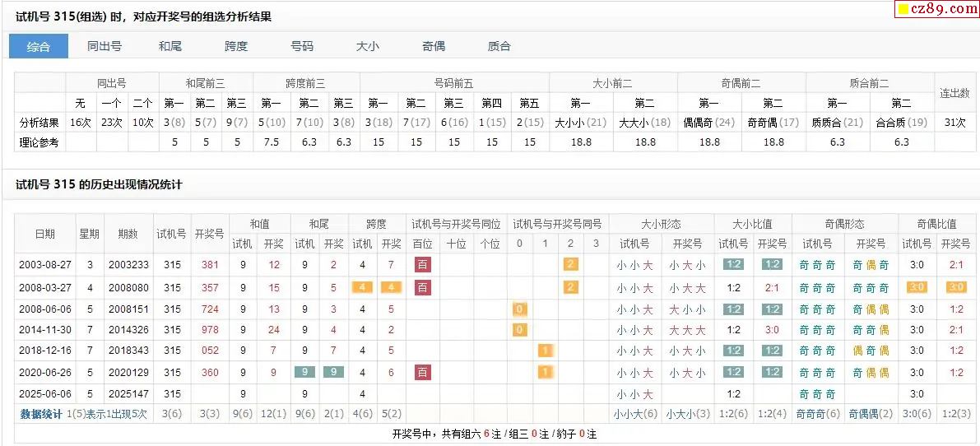The width and height of the screenshot is (980, 446).
Task: Click the 大小小(21) analysis result
Action: coord(581,123)
